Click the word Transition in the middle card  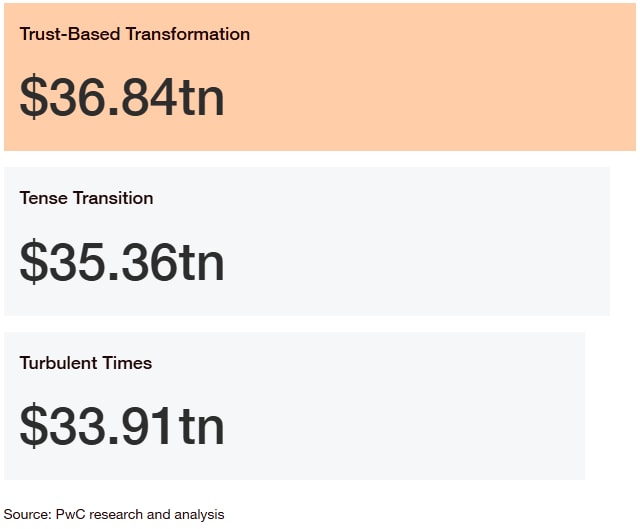(x=113, y=198)
